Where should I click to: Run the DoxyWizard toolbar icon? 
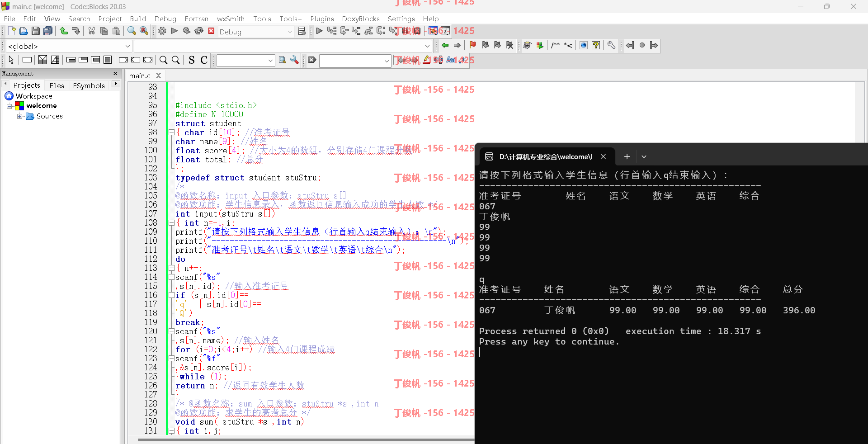click(527, 45)
